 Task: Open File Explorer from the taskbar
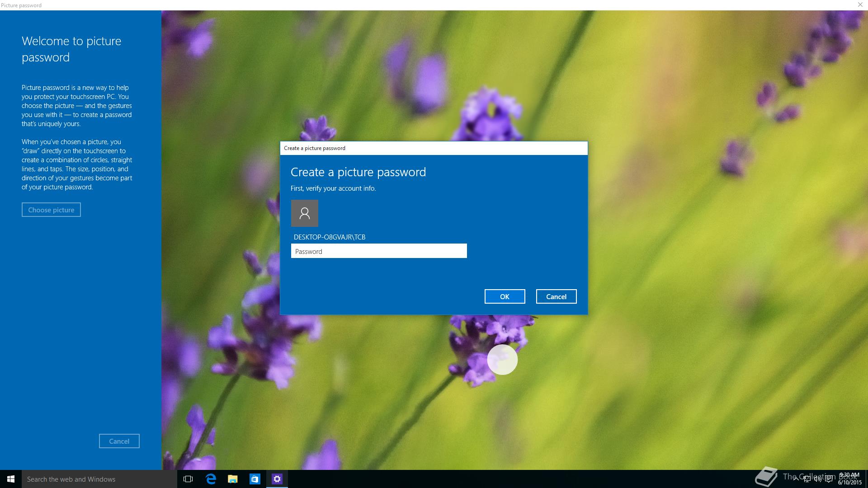[232, 479]
